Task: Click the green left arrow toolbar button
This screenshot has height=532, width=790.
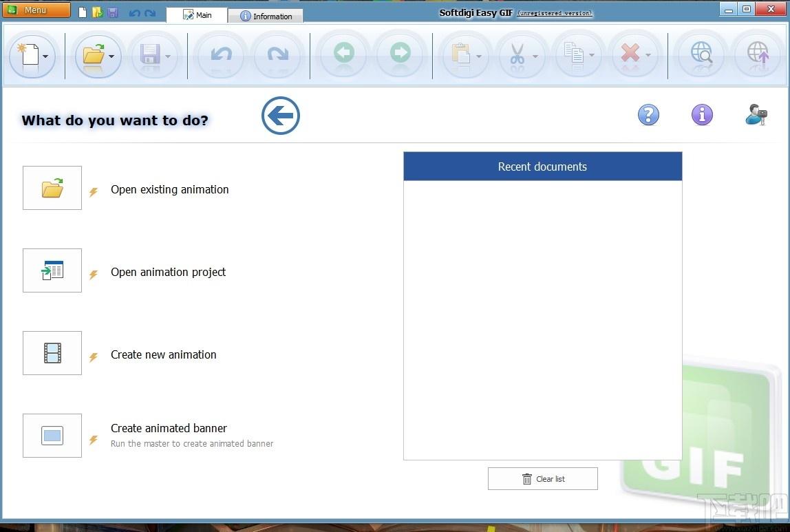Action: (x=344, y=54)
